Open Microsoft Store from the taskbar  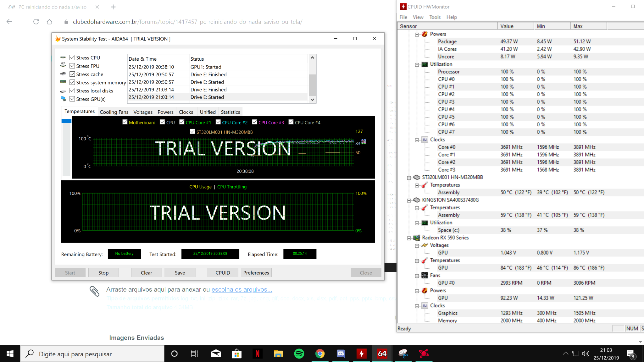236,354
